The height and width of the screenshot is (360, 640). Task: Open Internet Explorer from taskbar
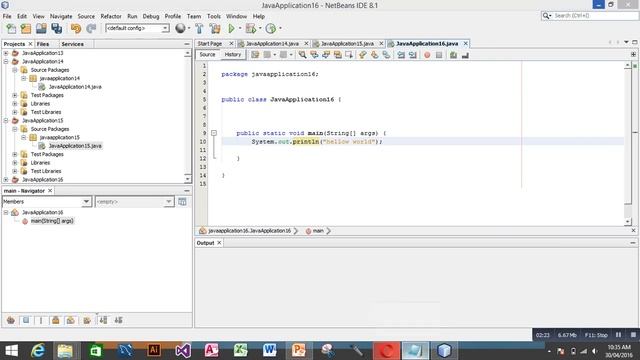click(38, 351)
